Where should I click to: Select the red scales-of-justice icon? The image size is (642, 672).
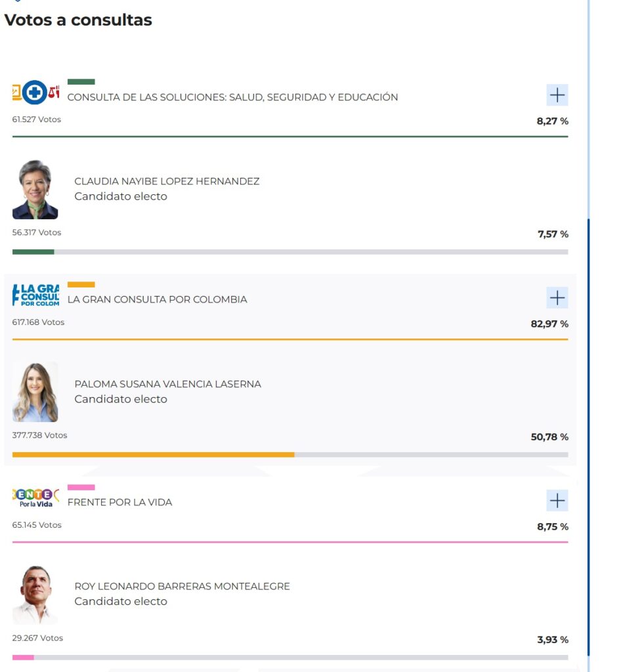(x=54, y=93)
